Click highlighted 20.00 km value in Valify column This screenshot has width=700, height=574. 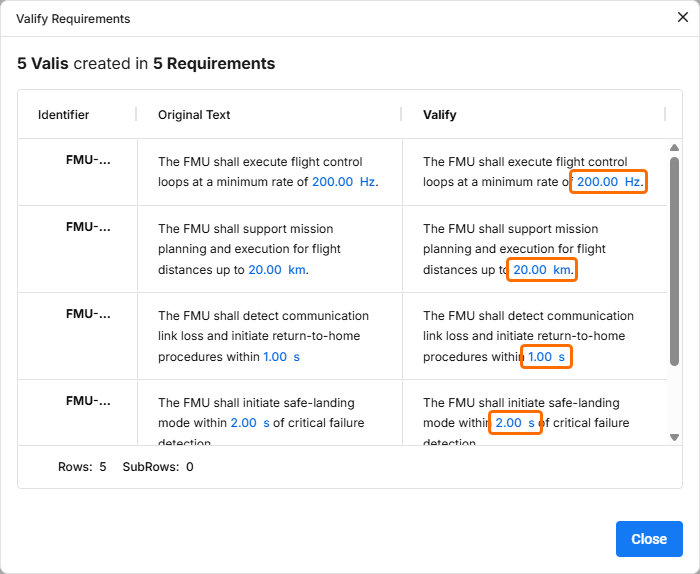pos(543,270)
